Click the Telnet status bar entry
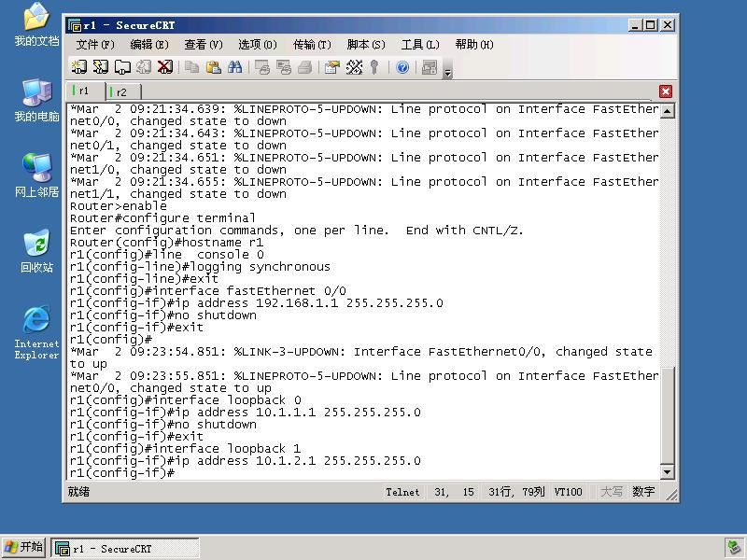Image resolution: width=747 pixels, height=560 pixels. click(402, 492)
